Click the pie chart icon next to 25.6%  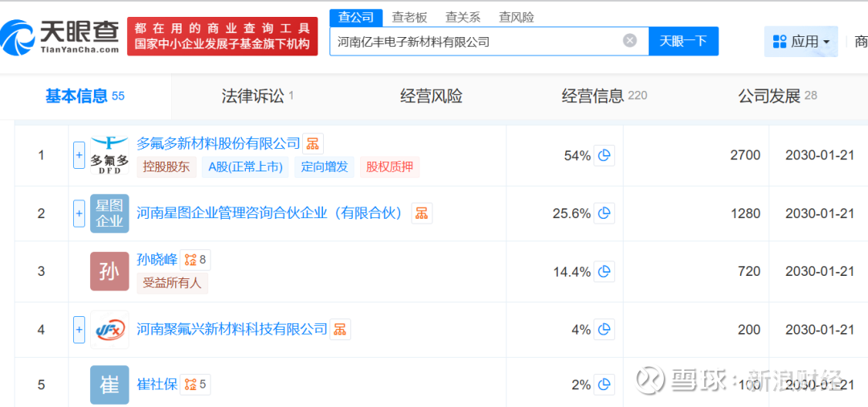(x=604, y=213)
